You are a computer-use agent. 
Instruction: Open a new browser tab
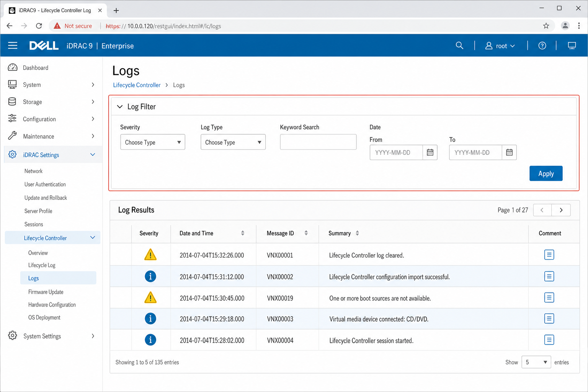pos(116,10)
